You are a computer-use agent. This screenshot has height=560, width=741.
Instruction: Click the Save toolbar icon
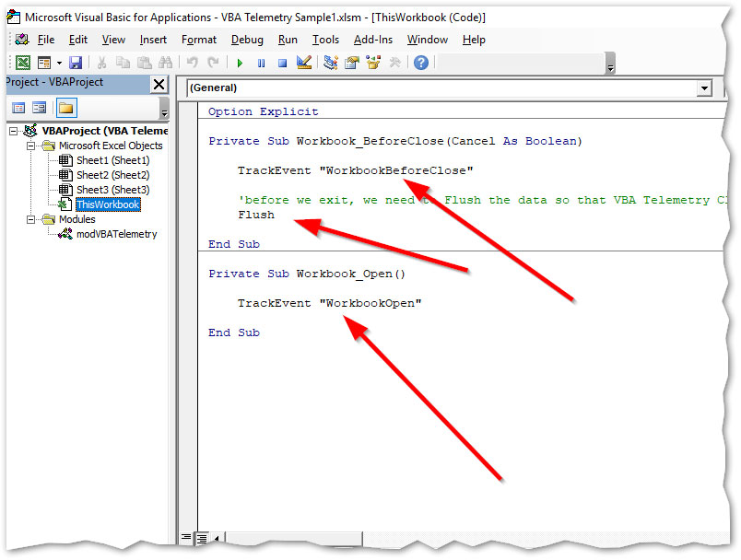[77, 63]
